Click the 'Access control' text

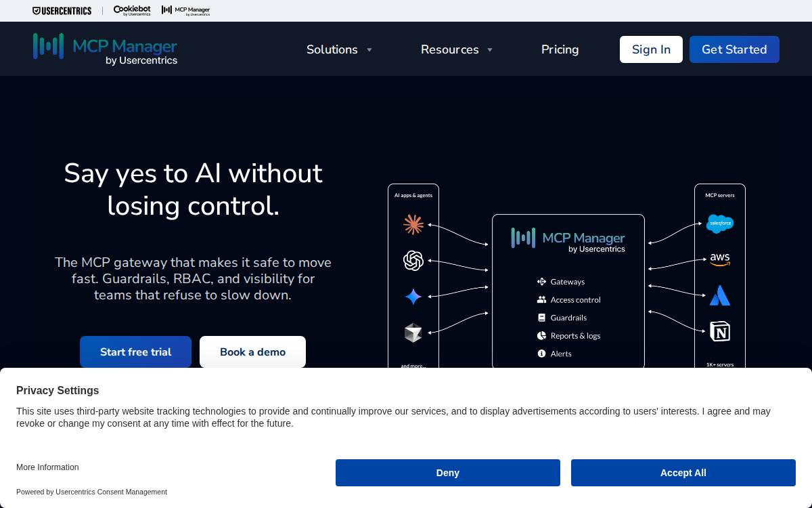coord(576,300)
